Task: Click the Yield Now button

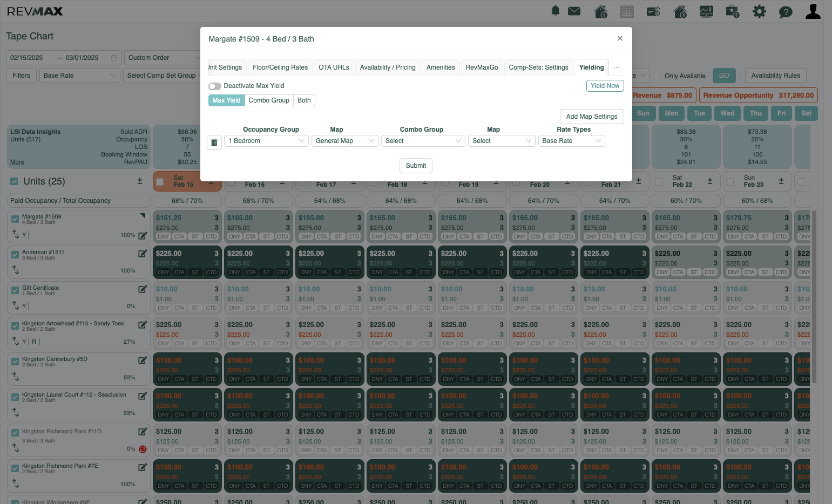Action: [x=605, y=86]
